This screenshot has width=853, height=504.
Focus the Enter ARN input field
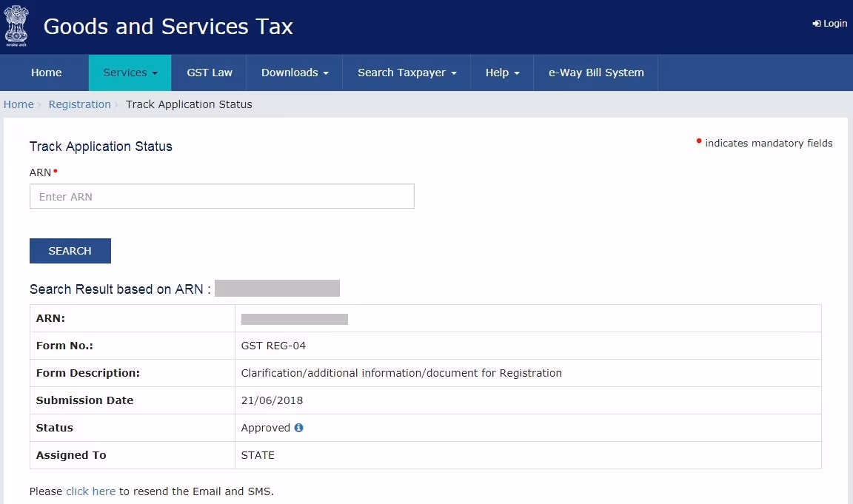[x=222, y=196]
